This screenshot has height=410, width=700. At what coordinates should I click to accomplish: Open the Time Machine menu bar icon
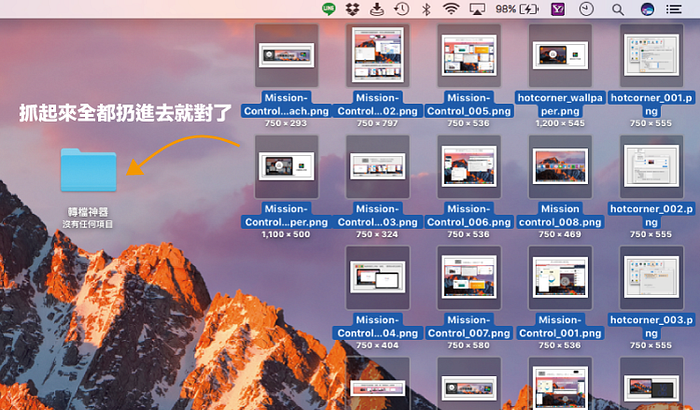(x=401, y=9)
